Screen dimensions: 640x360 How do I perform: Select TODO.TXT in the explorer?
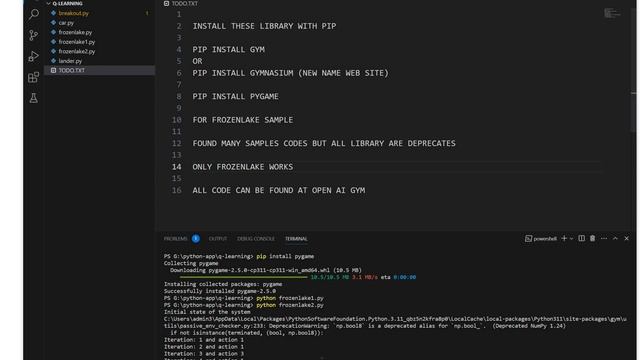pos(100,70)
